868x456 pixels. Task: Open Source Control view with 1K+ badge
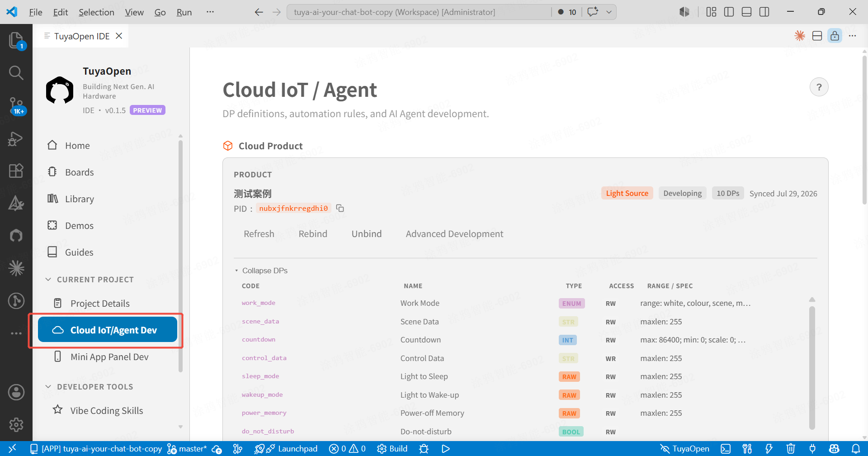click(x=16, y=106)
